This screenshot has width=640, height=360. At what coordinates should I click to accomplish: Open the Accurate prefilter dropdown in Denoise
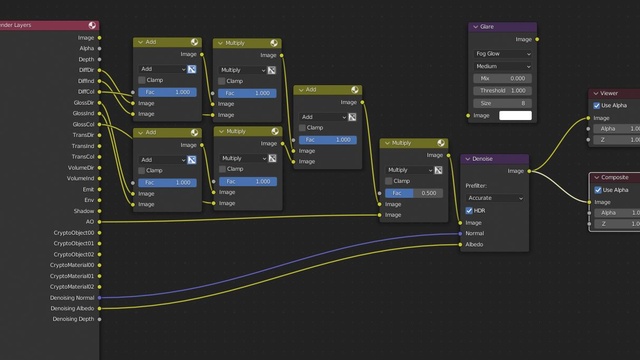[x=495, y=198]
